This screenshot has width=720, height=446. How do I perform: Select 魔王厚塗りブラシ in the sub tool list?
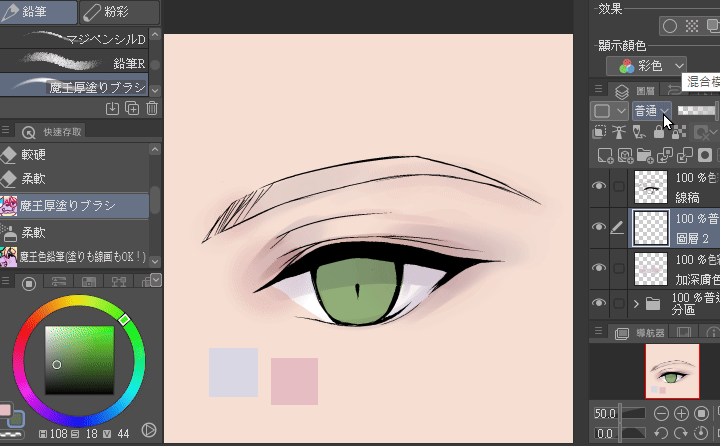[74, 85]
